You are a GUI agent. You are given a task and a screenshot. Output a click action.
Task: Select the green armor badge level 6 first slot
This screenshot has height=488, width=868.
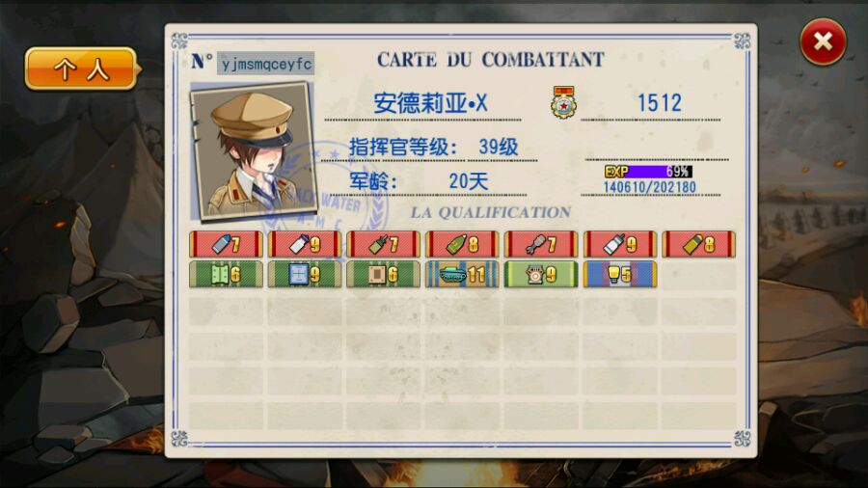point(226,275)
